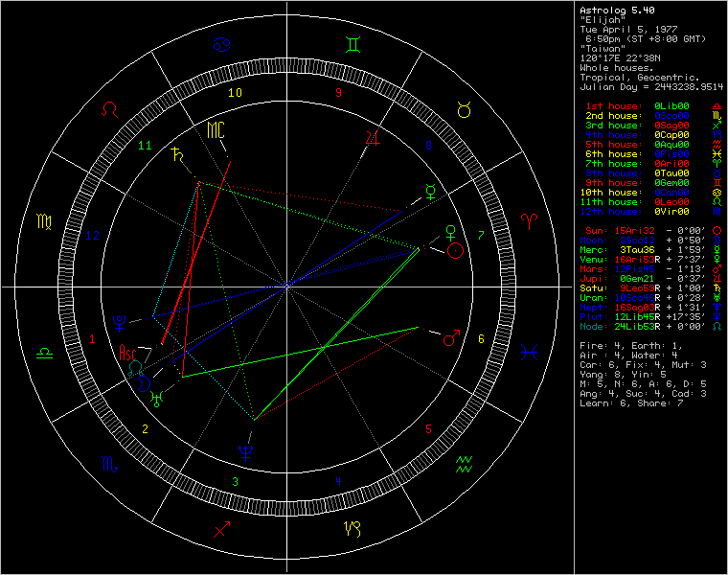Select the Neptune symbol in the chart
Screen dimensions: 728x575
(x=245, y=453)
